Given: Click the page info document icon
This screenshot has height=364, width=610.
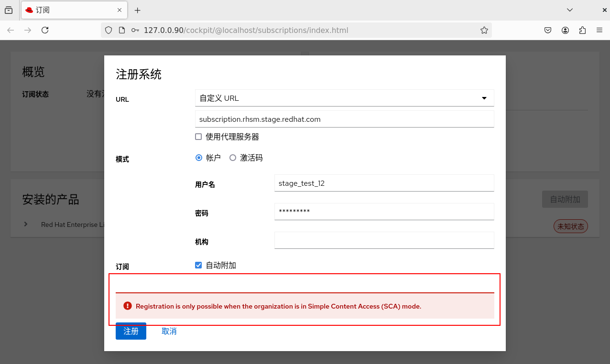Looking at the screenshot, I should tap(122, 30).
